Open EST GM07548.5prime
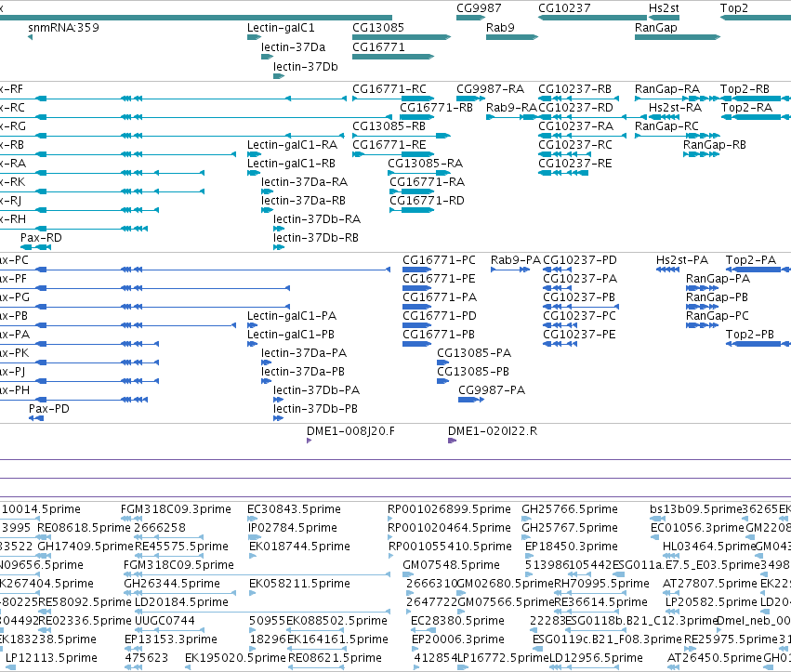Image resolution: width=791 pixels, height=672 pixels. (x=410, y=574)
